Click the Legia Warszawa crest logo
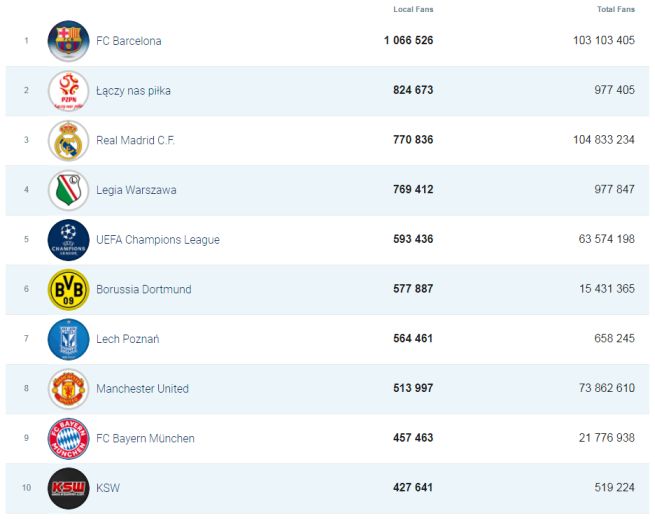This screenshot has height=520, width=655. [68, 190]
